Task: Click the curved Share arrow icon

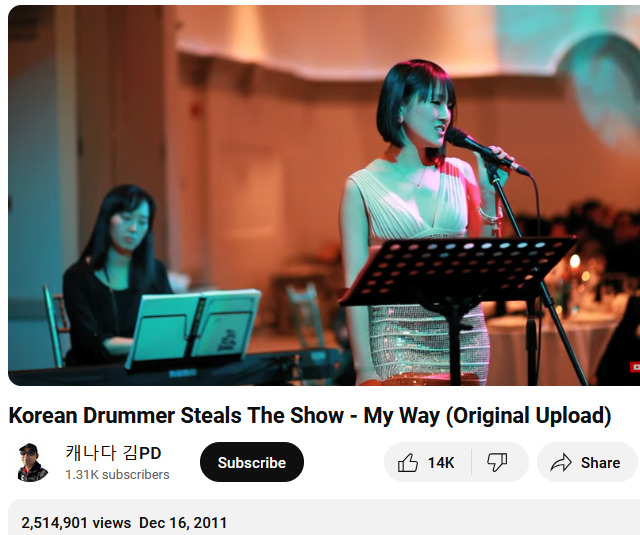Action: tap(561, 462)
